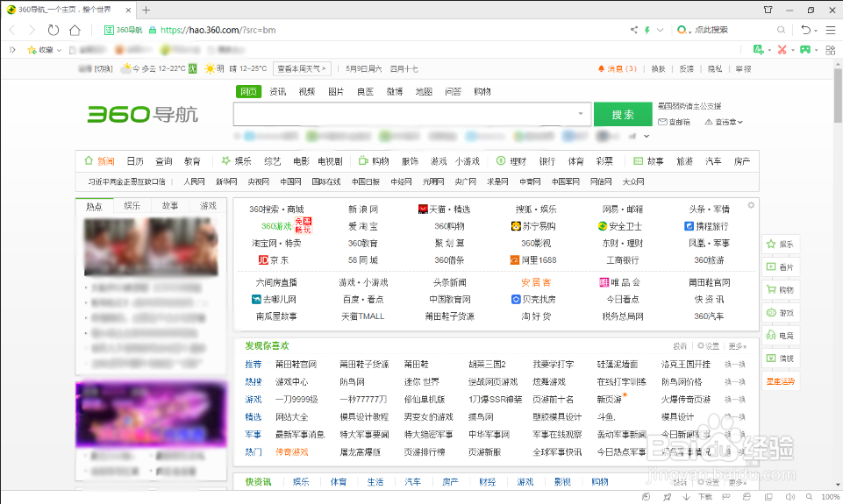
Task: Open the browser main menu icon
Action: [831, 30]
